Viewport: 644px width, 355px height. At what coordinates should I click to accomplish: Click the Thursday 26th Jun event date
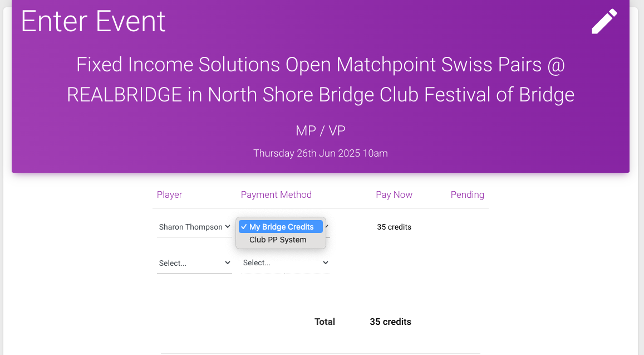point(321,153)
